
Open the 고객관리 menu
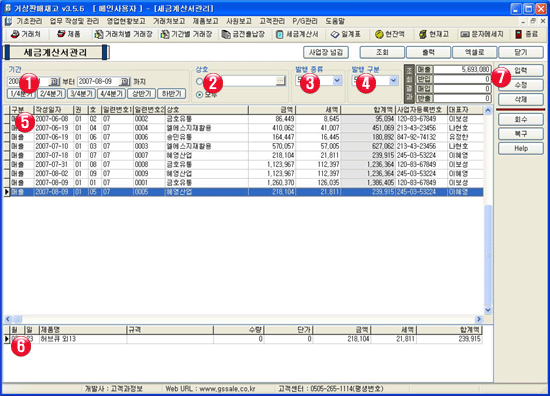[x=272, y=21]
